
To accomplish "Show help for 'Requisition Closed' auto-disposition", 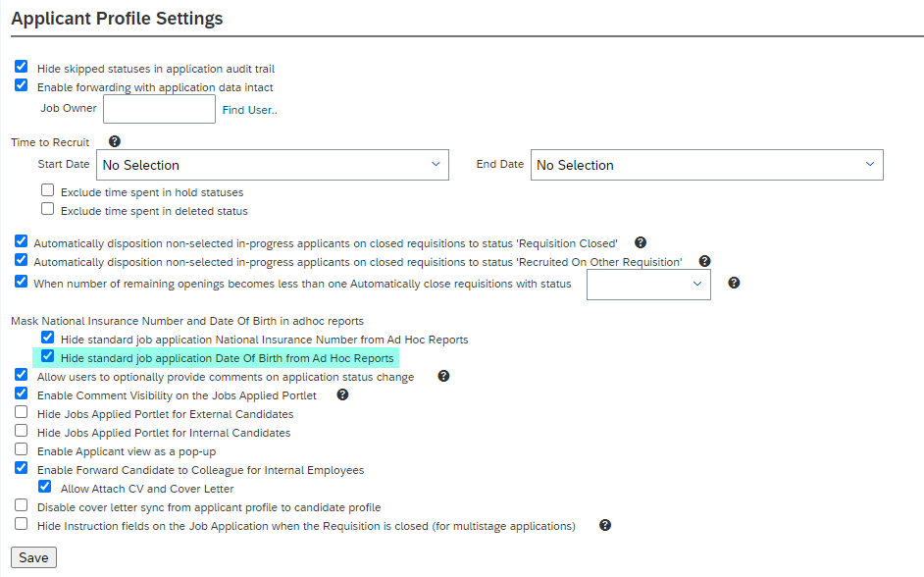I will tap(641, 242).
